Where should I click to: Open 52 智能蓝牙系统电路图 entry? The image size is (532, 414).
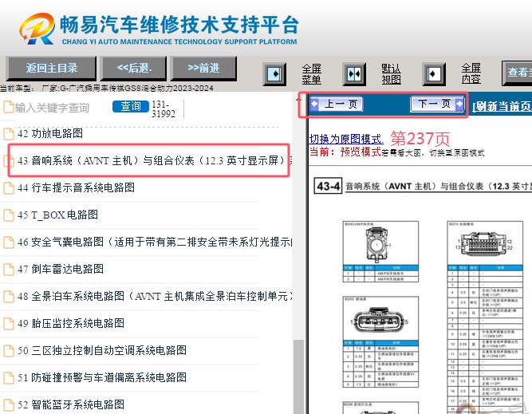[71, 404]
